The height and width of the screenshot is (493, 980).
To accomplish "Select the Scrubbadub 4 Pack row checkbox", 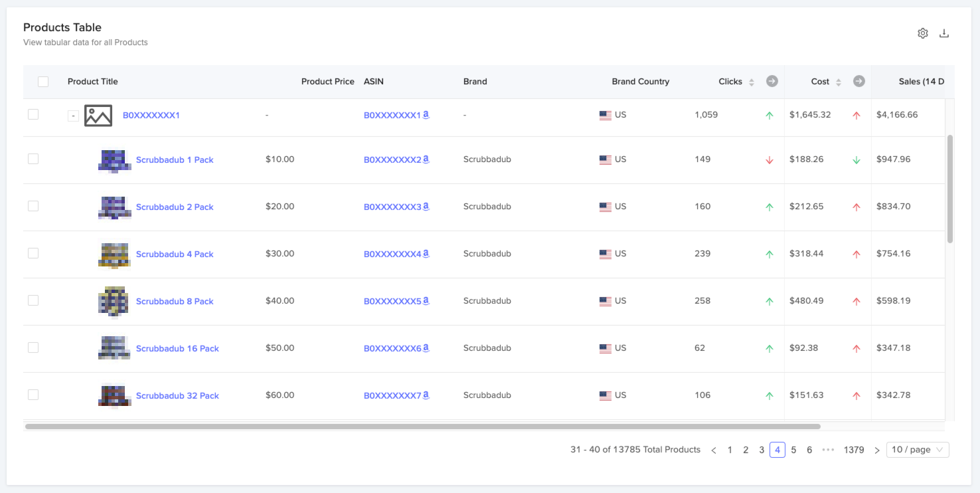I will (33, 253).
